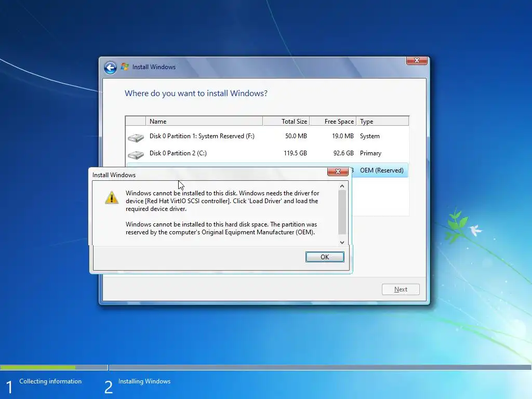Click the Collecting information progress bar
532x399 pixels.
pos(54,367)
